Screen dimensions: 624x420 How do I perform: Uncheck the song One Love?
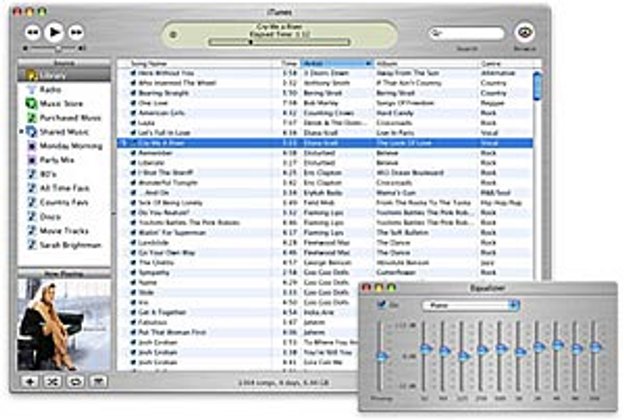click(133, 103)
